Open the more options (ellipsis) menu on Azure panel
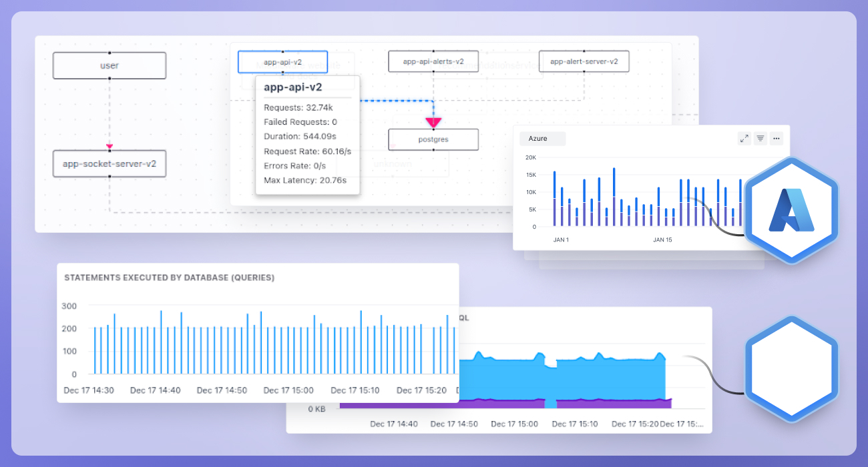Image resolution: width=868 pixels, height=467 pixels. tap(777, 138)
